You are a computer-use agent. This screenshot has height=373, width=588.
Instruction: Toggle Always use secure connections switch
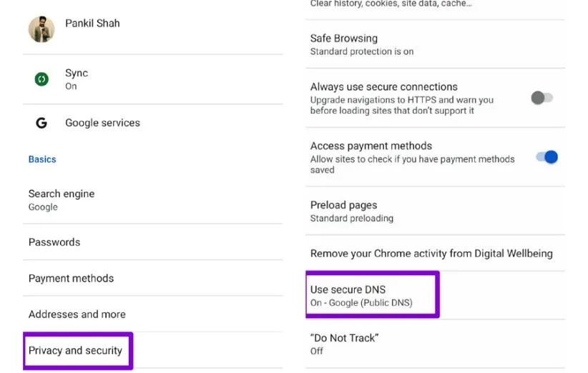click(542, 99)
